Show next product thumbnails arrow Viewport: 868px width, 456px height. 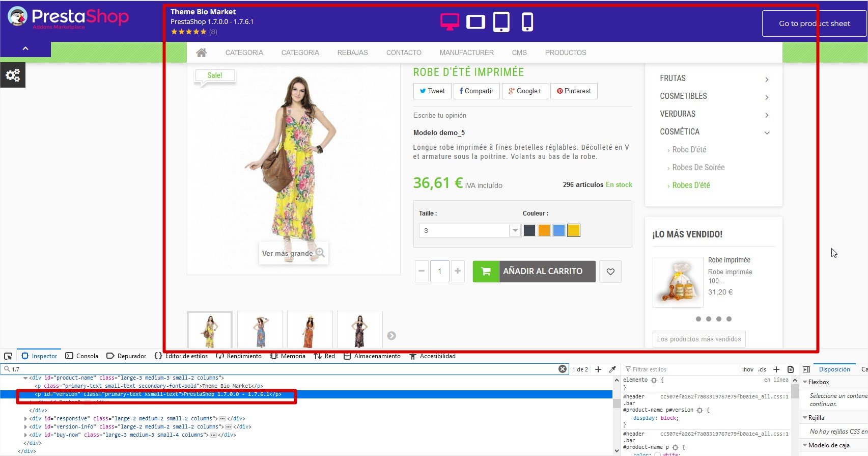click(x=391, y=336)
